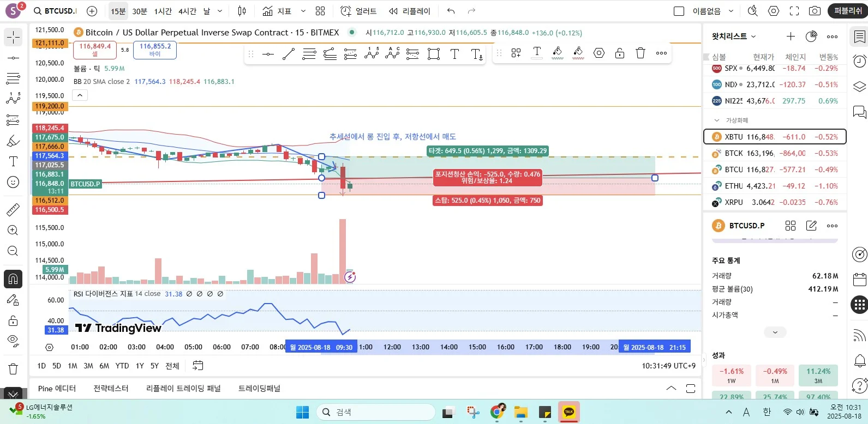This screenshot has height=424, width=868.
Task: Open the go-to-date calendar icon
Action: (x=198, y=366)
